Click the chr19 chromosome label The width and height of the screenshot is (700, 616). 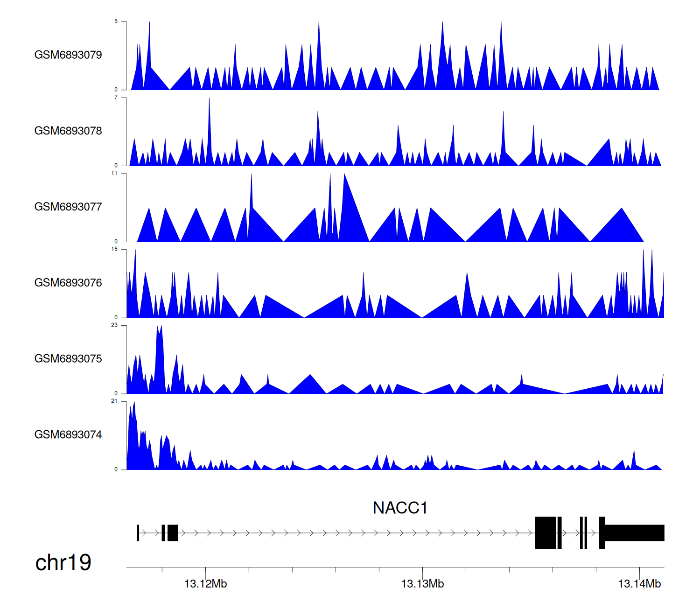click(x=63, y=563)
